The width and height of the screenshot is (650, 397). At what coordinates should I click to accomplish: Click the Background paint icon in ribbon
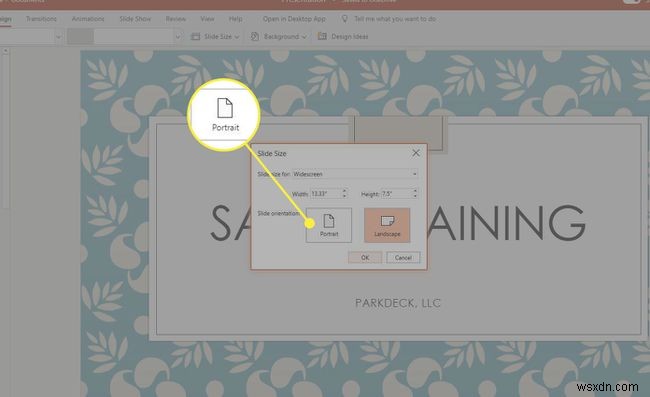(255, 36)
